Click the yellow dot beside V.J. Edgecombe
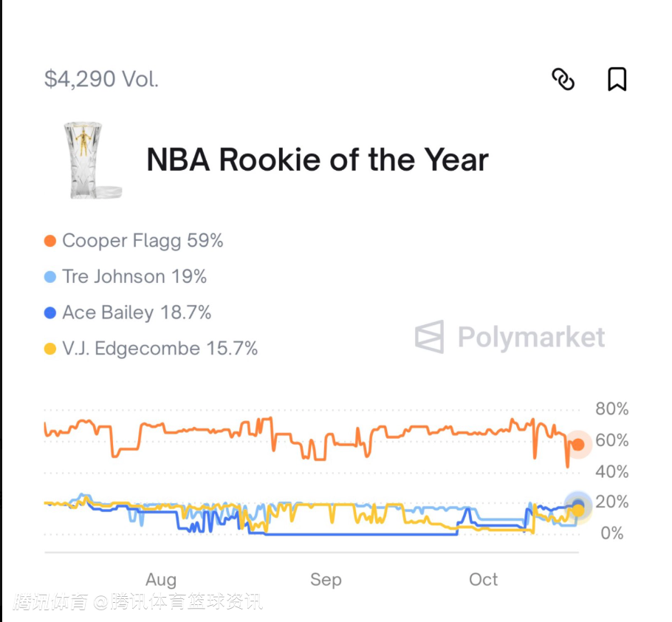 (50, 349)
